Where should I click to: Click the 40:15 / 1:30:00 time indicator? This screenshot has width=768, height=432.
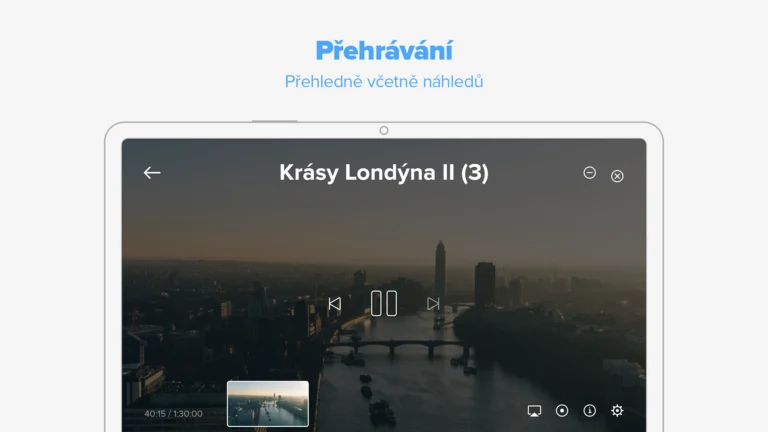point(173,413)
